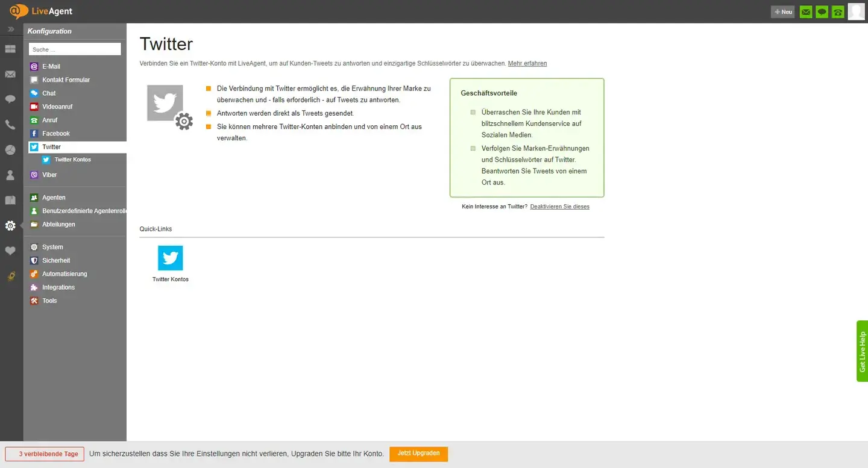
Task: Open the user avatar profile menu
Action: (x=856, y=11)
